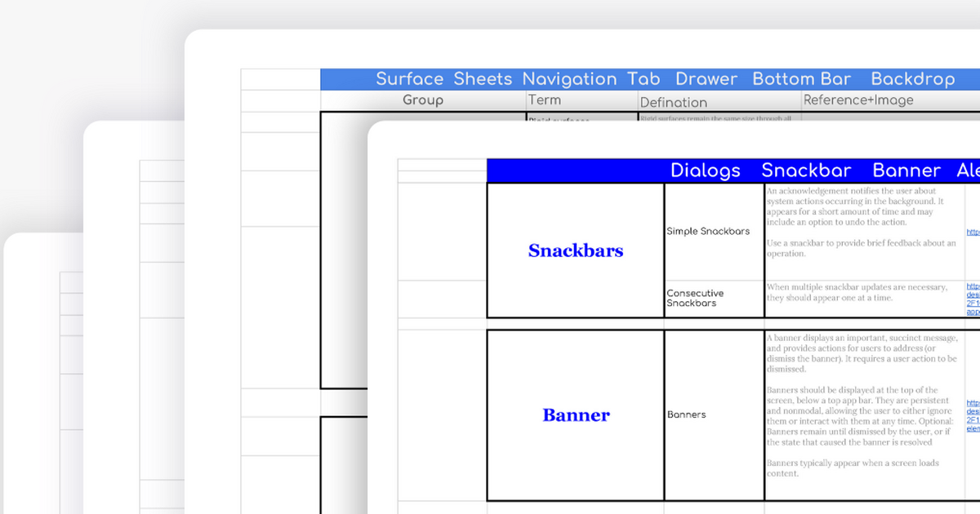Image resolution: width=980 pixels, height=514 pixels.
Task: Select the Banner group cell
Action: click(576, 414)
